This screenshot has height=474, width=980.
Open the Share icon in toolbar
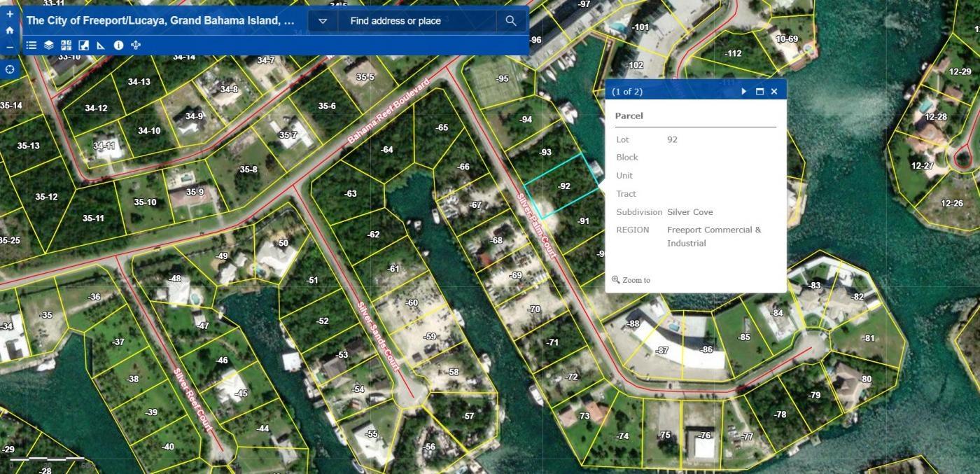tap(136, 46)
